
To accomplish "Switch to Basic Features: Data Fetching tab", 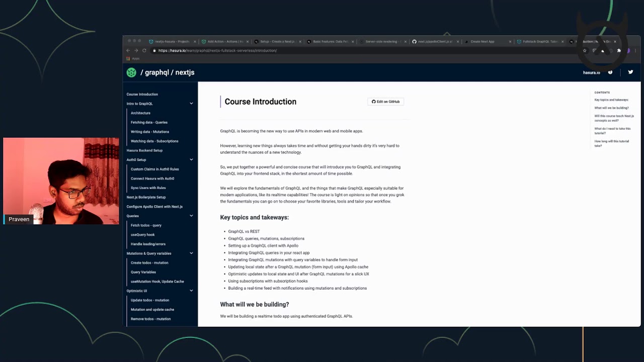I will click(330, 42).
